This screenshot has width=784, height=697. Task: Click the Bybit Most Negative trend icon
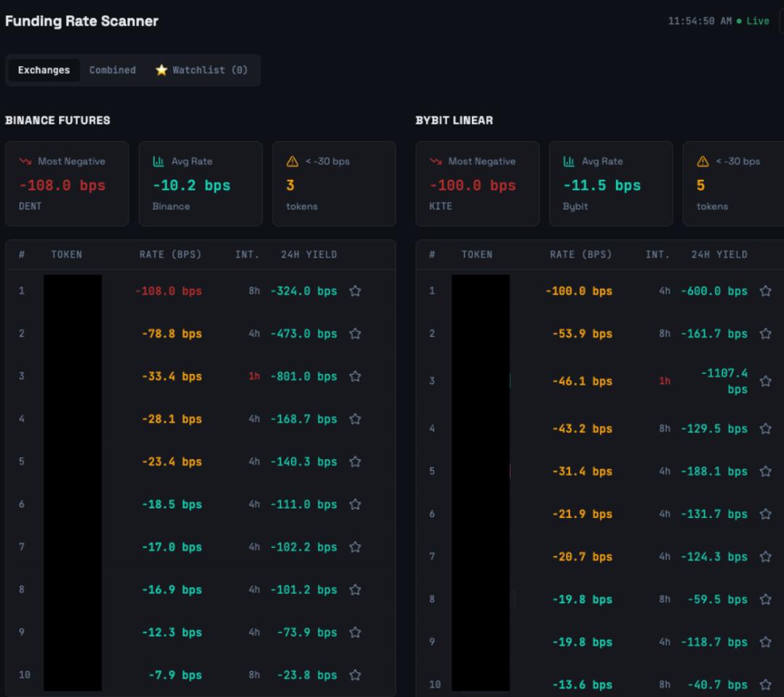(x=436, y=161)
